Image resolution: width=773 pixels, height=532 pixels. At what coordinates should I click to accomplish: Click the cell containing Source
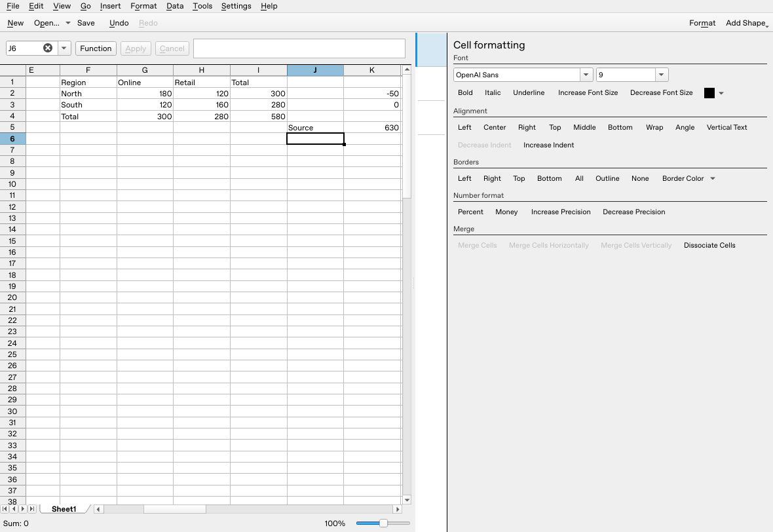tap(315, 128)
